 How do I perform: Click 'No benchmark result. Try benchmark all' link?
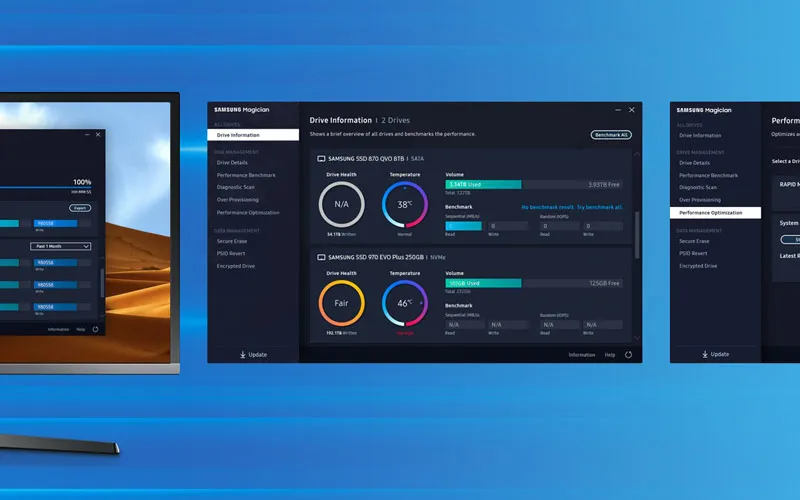pyautogui.click(x=571, y=207)
